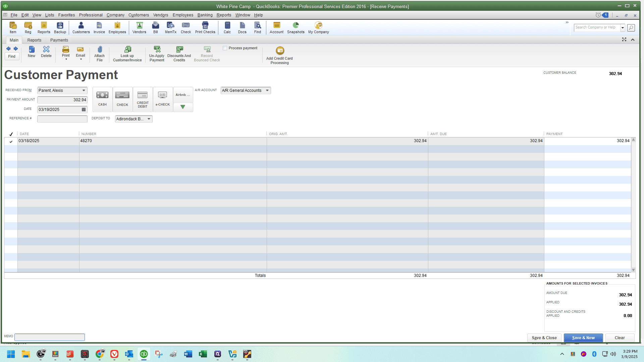This screenshot has width=644, height=362.
Task: Click the Reference # field
Action: pyautogui.click(x=62, y=119)
